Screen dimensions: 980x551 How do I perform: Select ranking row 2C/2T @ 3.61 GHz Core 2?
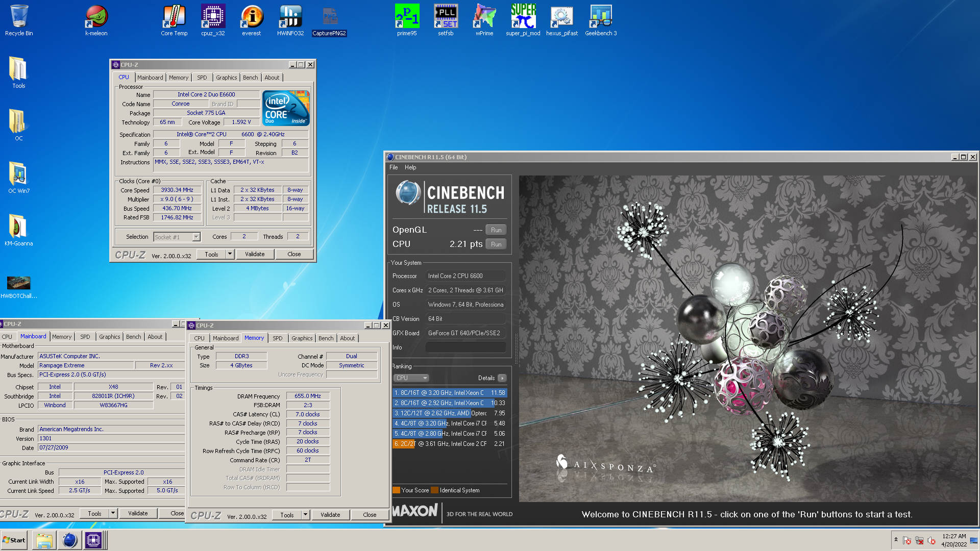tap(450, 444)
